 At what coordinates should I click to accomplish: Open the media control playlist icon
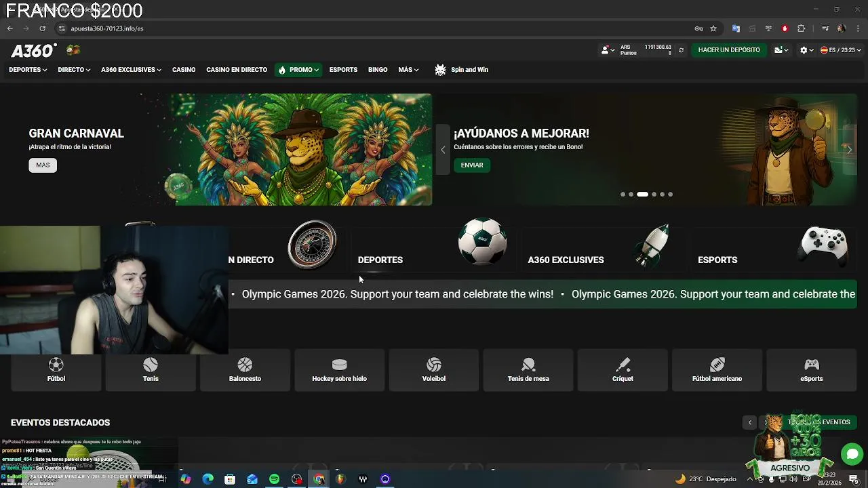pyautogui.click(x=825, y=28)
